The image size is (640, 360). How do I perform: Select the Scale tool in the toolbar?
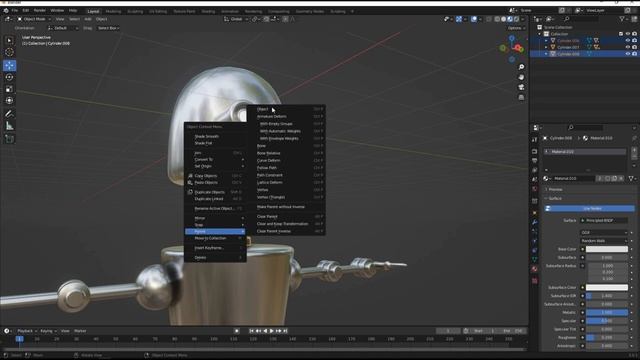9,89
